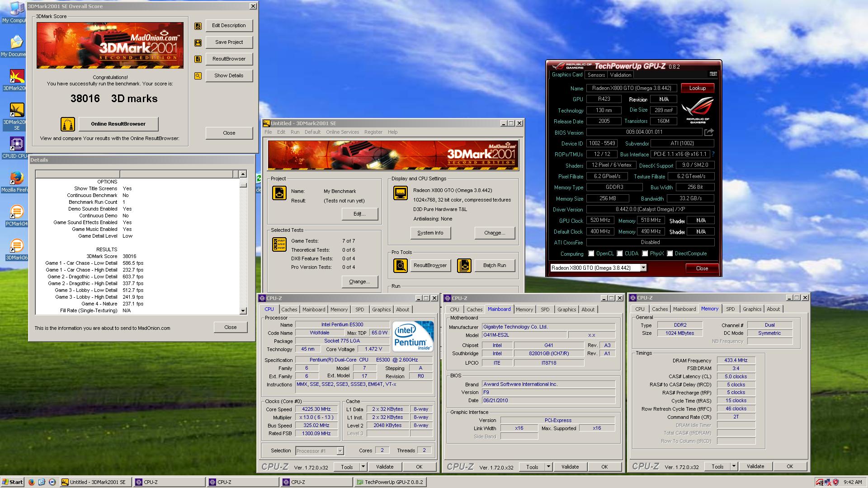
Task: Click scroll up arrow in Details list
Action: pos(243,174)
